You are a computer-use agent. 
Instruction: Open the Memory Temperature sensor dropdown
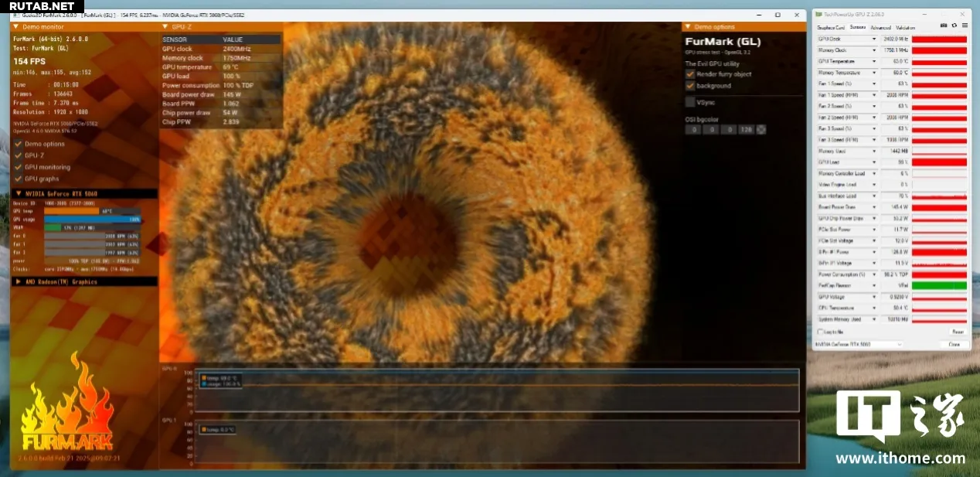click(x=874, y=73)
